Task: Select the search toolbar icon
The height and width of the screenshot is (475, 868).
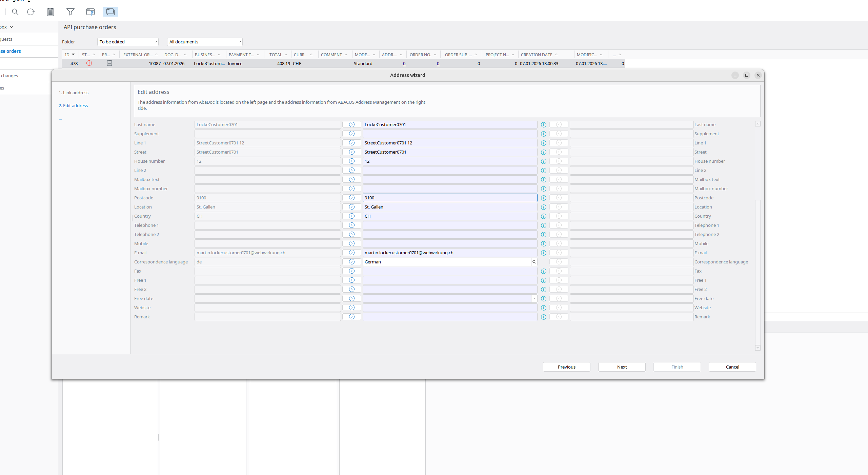Action: point(15,12)
